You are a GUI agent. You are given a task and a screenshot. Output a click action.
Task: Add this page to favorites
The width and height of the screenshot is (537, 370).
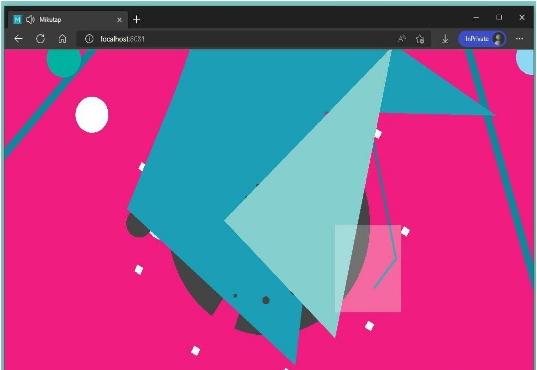coord(420,39)
